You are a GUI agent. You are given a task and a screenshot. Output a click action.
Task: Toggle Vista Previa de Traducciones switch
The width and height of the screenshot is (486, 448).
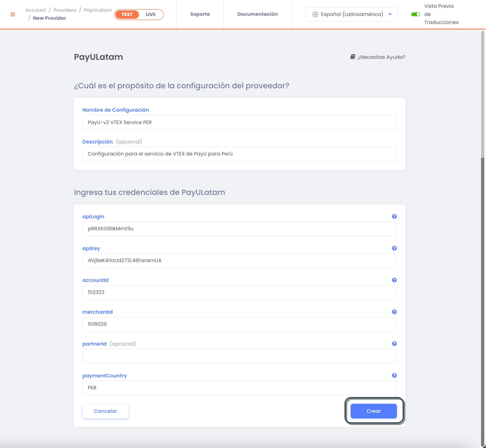415,14
